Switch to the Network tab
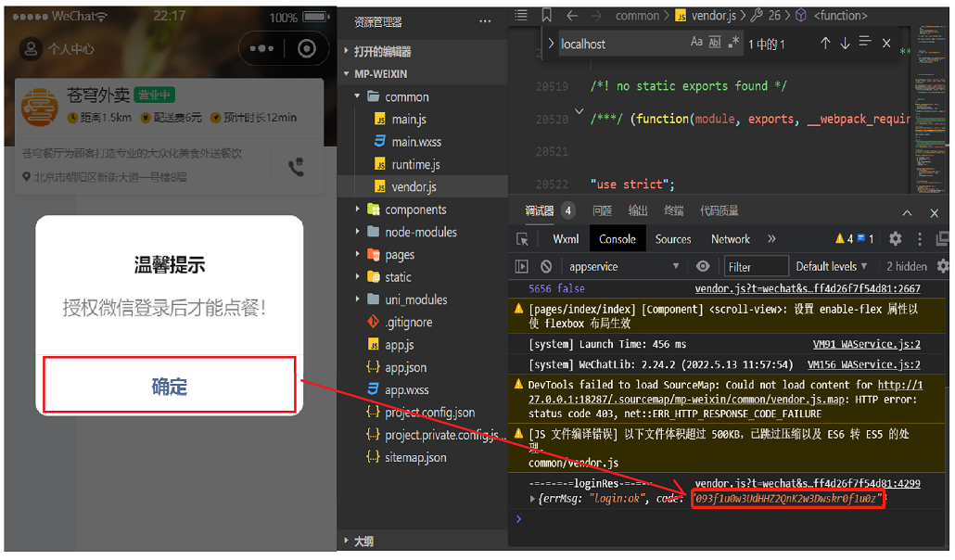This screenshot has height=560, width=955. coord(731,239)
